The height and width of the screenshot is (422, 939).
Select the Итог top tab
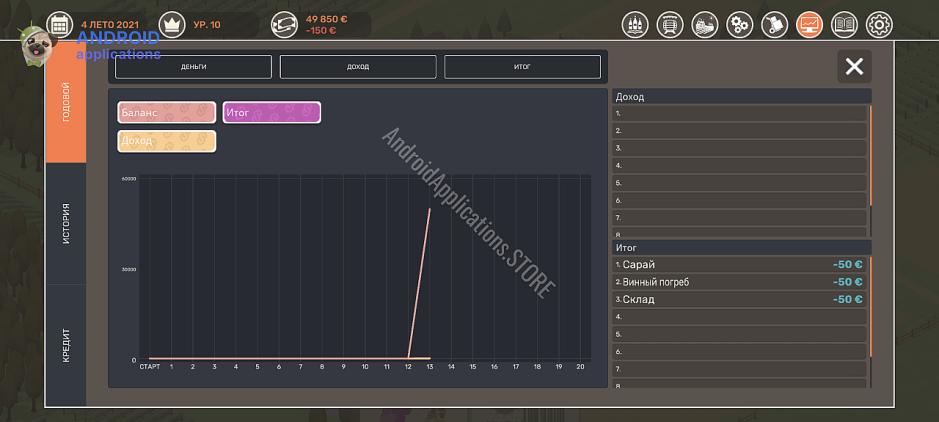522,67
